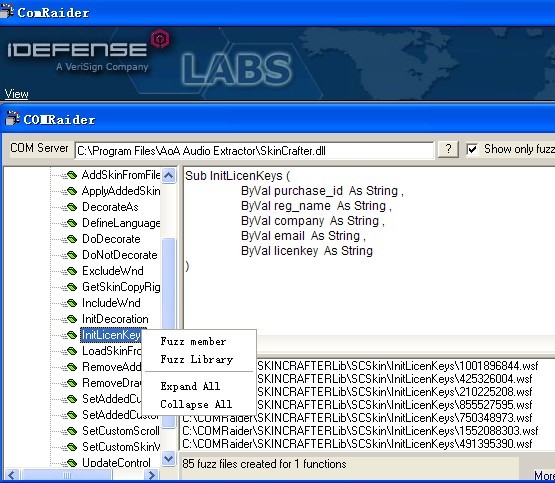
Task: Click the green icon beside UpdateControl
Action: pos(71,463)
